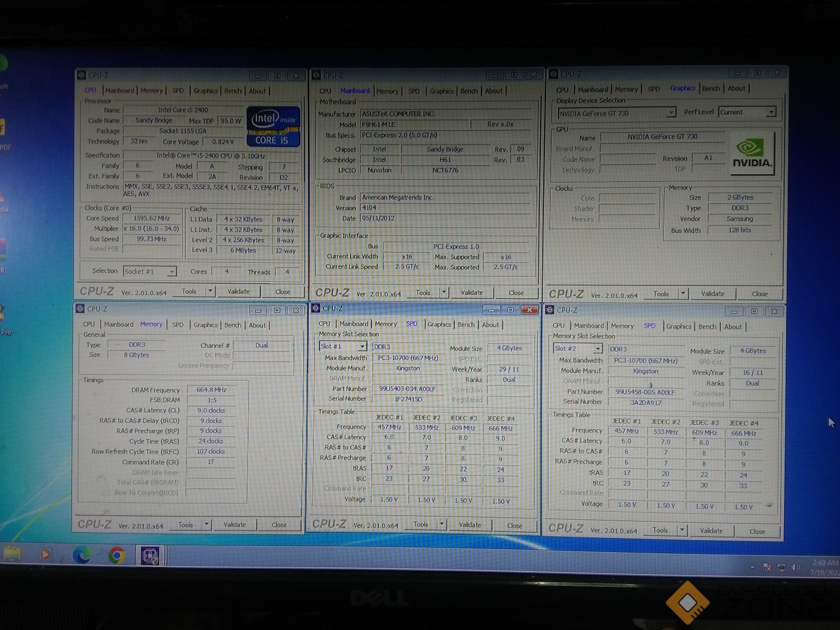Click Validate in Mainboard window

[471, 293]
